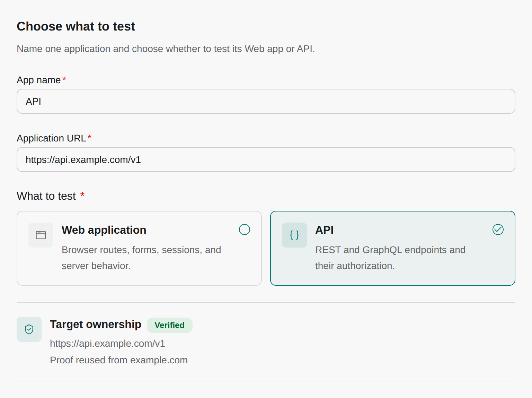Click into the Application URL field

pyautogui.click(x=266, y=159)
